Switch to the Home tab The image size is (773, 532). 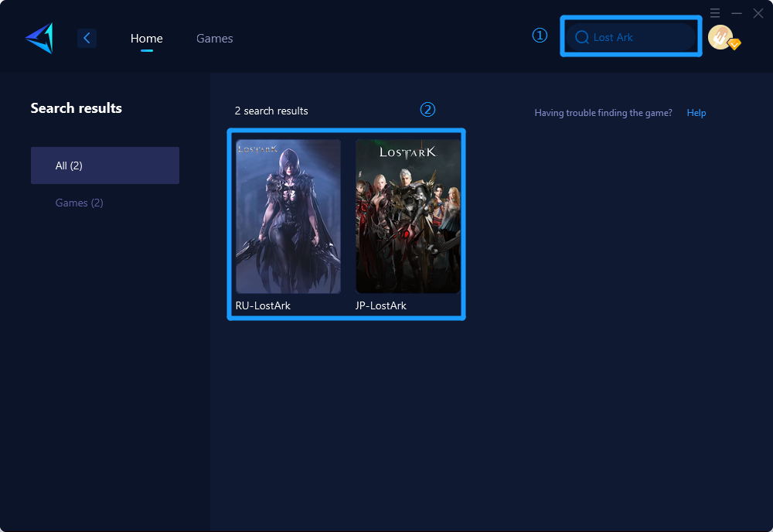[146, 38]
